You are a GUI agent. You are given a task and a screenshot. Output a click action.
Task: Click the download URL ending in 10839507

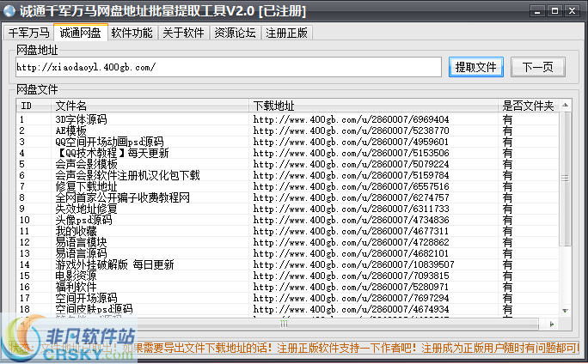pos(353,264)
